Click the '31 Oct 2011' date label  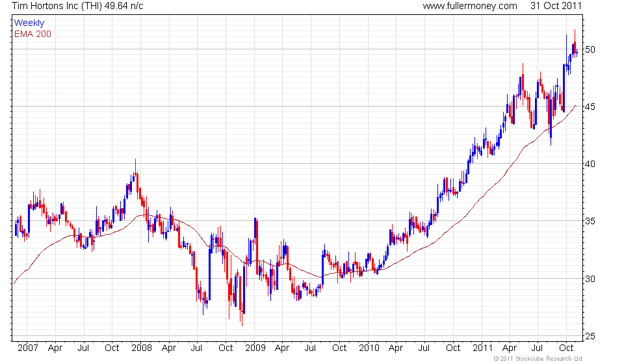pos(556,6)
